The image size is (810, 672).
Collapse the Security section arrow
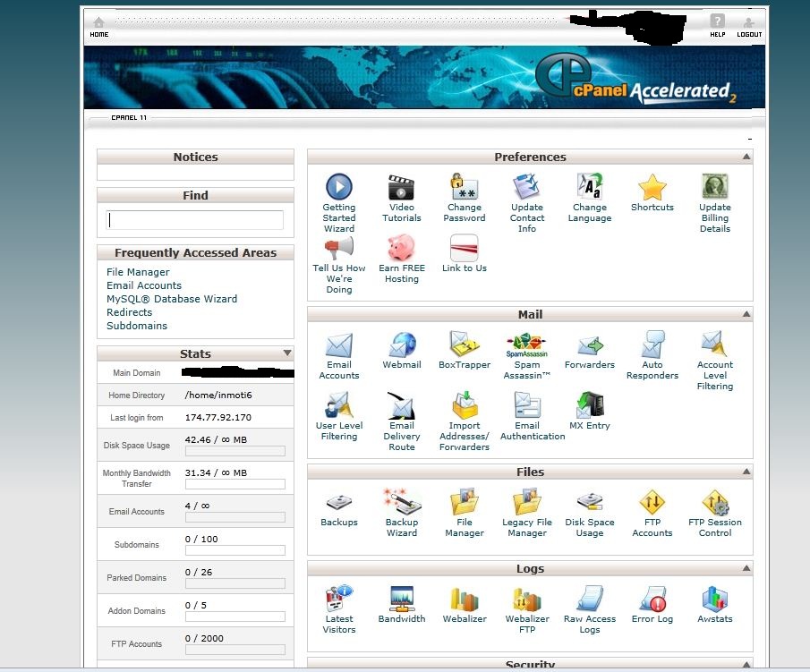[746, 664]
